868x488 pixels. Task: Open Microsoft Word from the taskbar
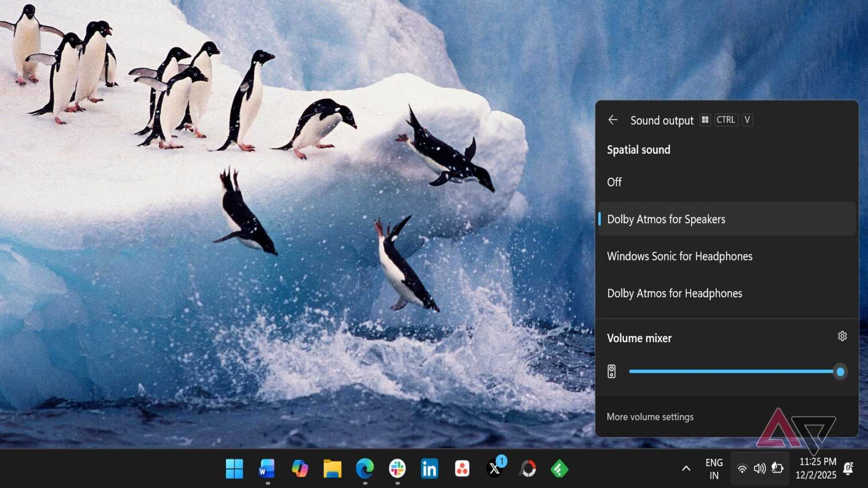[x=267, y=469]
